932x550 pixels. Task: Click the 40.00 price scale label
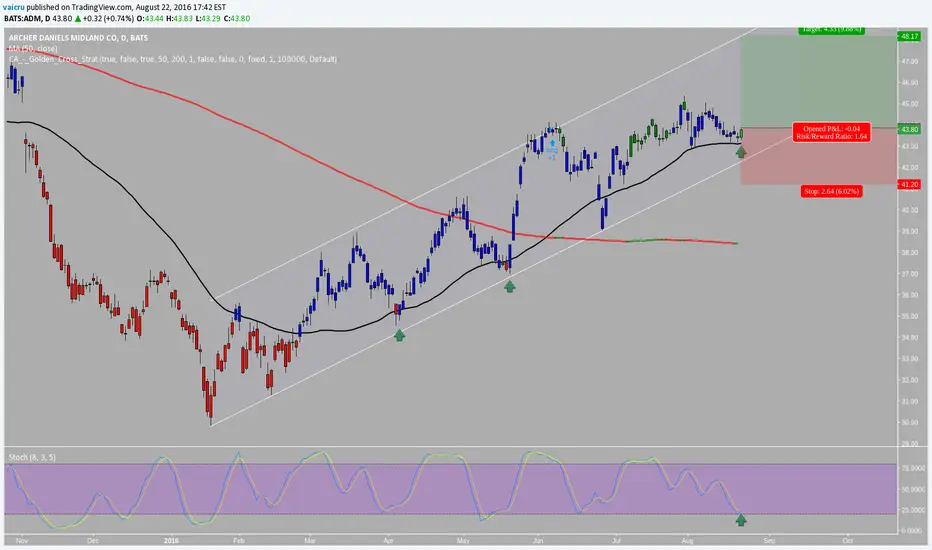910,210
